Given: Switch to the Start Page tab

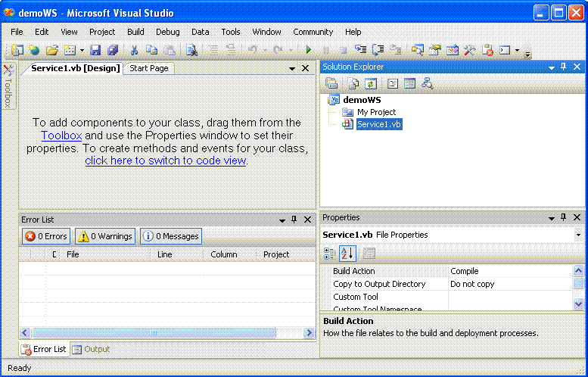Looking at the screenshot, I should coord(149,68).
